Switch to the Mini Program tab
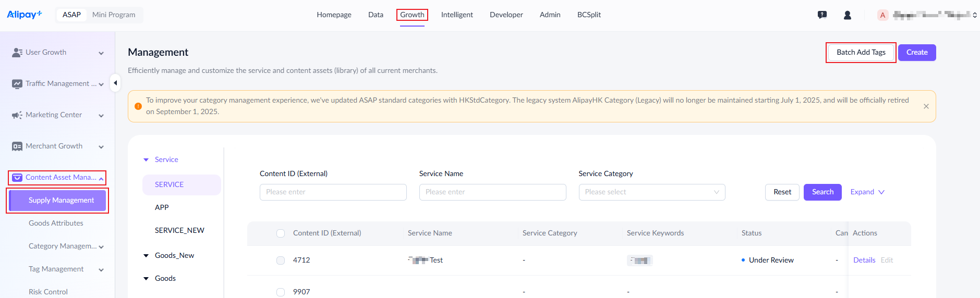 click(114, 15)
